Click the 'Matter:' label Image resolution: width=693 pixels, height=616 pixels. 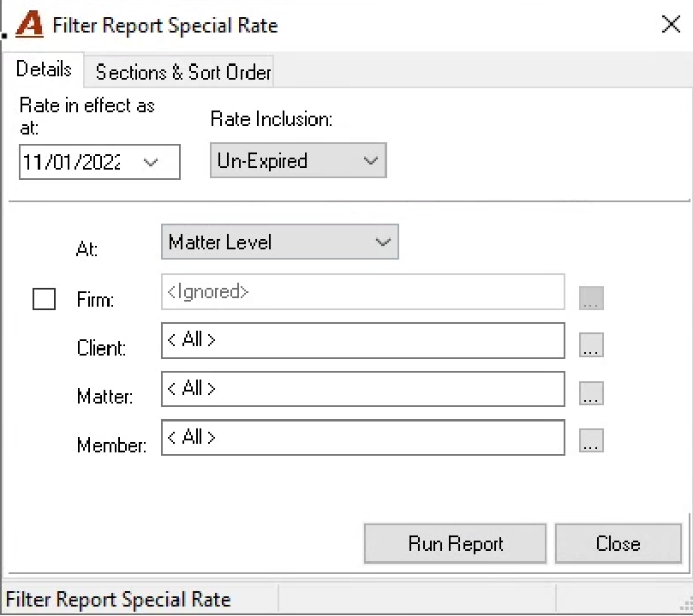coord(105,396)
